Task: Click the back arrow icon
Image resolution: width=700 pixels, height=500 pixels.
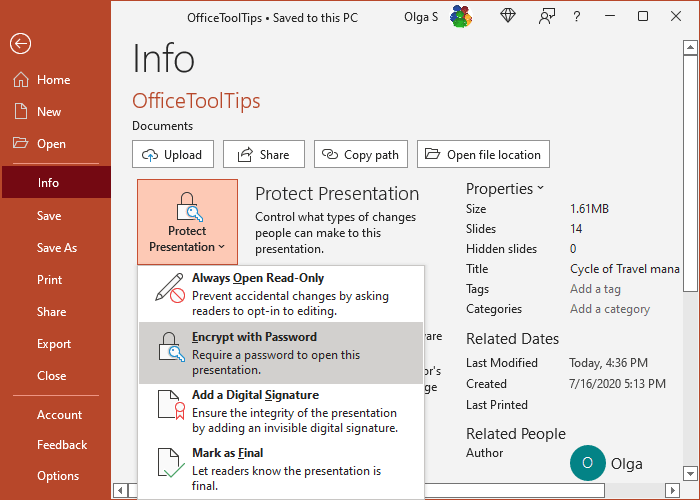Action: click(x=20, y=43)
